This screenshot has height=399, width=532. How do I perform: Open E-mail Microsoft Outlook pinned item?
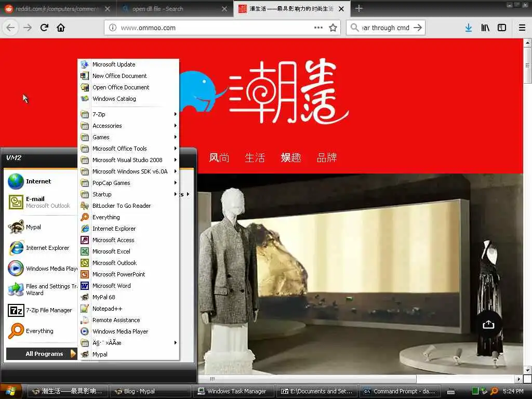(x=42, y=202)
